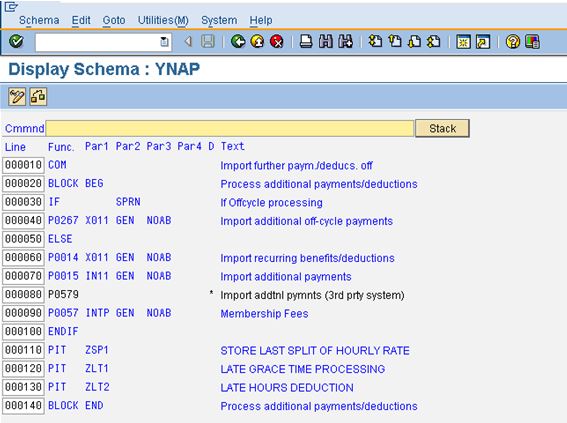Open the SAP window menu icon

[11, 7]
